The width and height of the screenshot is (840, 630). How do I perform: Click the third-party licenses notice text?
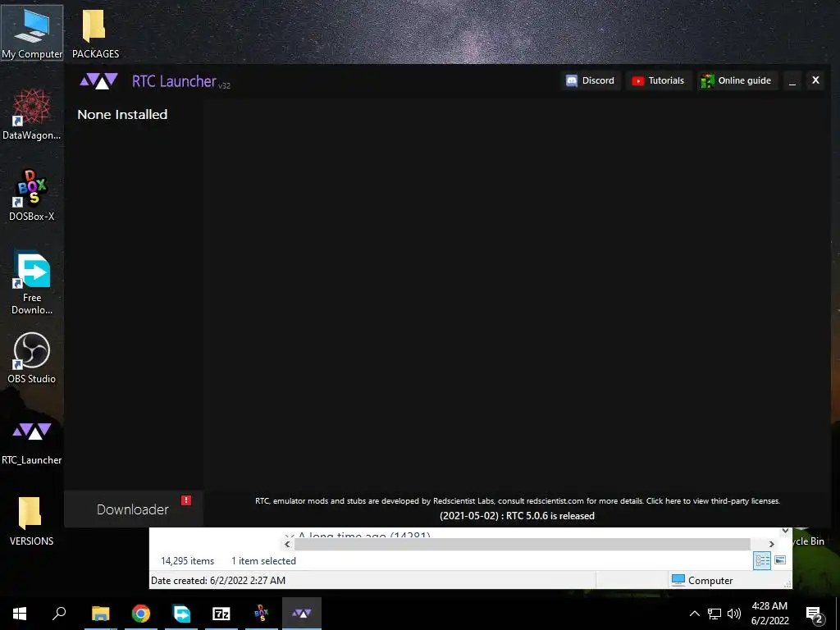pyautogui.click(x=518, y=501)
